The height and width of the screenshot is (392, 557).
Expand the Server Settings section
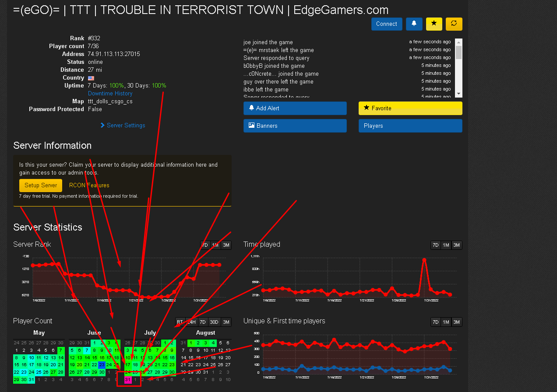(123, 126)
